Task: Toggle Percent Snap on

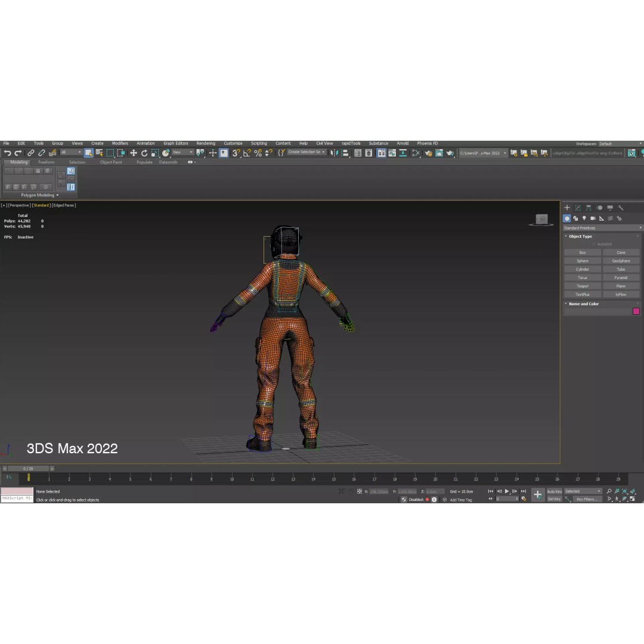Action: click(x=258, y=153)
